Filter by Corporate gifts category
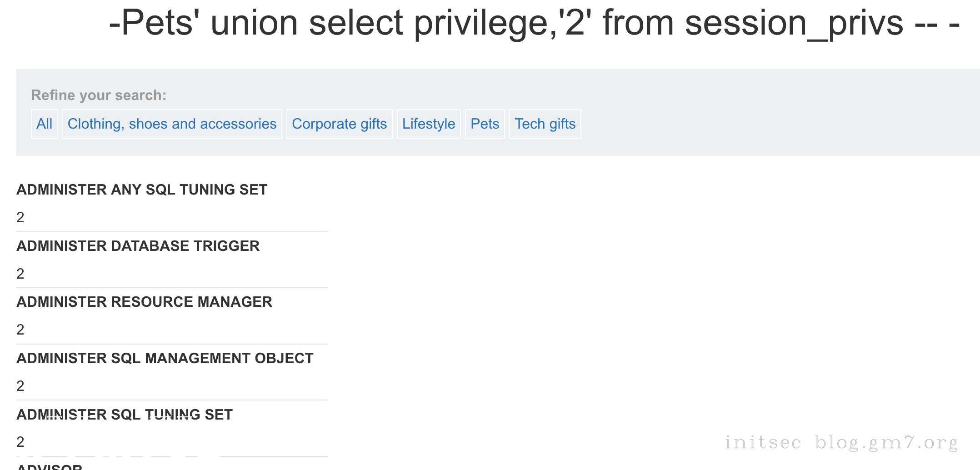Image resolution: width=980 pixels, height=470 pixels. point(339,124)
